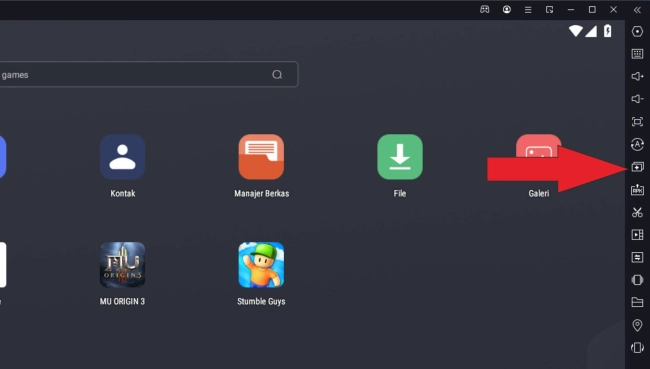Click the cellular signal status icon
650x369 pixels.
pos(591,31)
